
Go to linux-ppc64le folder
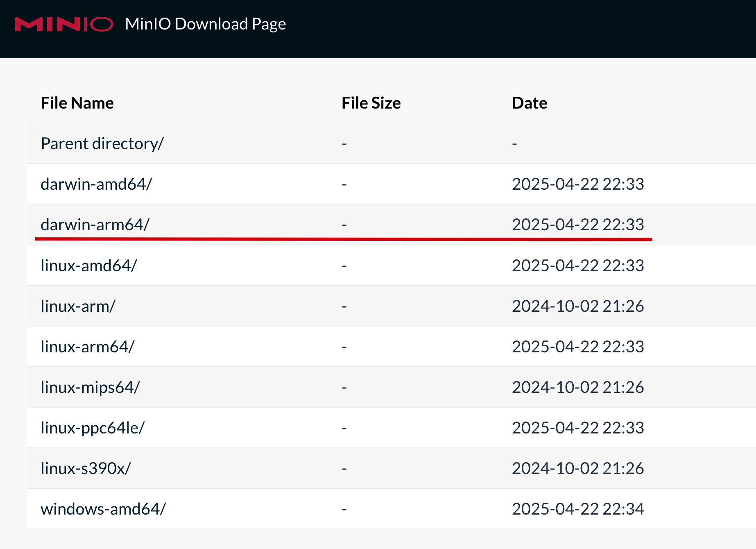[93, 428]
